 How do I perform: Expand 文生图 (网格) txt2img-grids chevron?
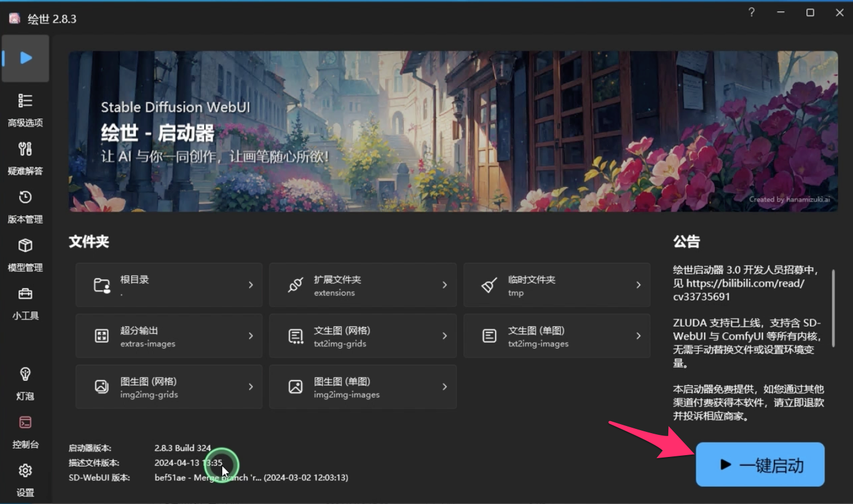click(444, 336)
